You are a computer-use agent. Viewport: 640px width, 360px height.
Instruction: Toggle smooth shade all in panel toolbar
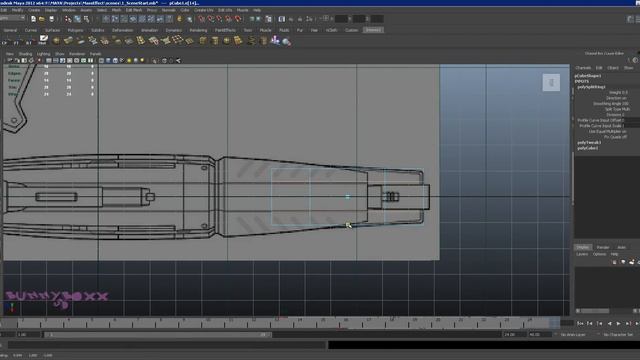pos(108,60)
